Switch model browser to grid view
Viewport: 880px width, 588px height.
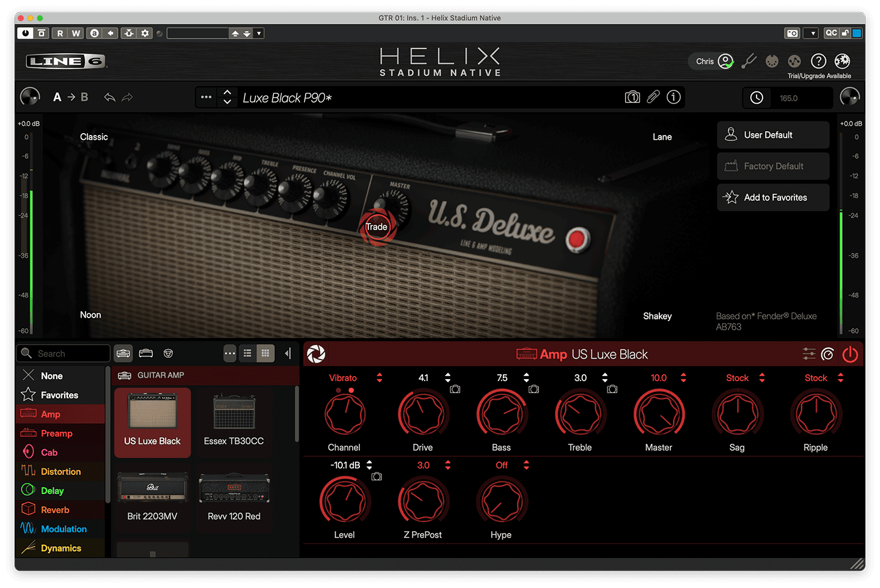(265, 353)
